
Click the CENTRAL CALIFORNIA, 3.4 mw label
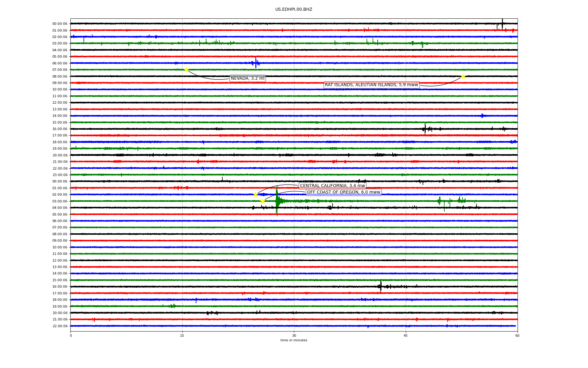point(332,186)
